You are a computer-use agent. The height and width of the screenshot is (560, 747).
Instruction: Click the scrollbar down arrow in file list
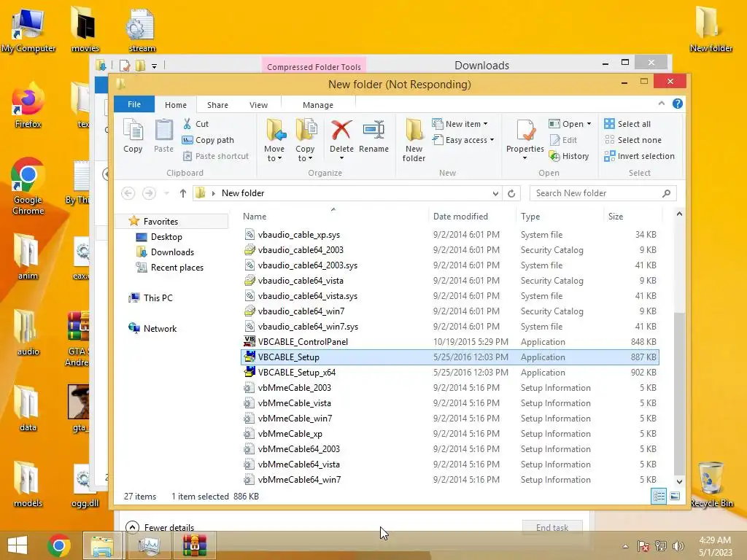point(679,481)
